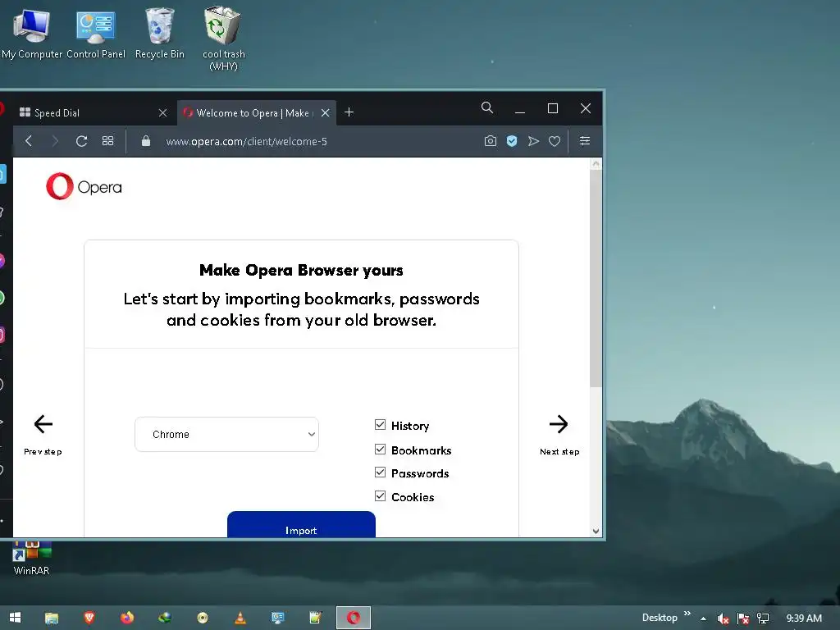
Task: Open Control Panel desktop icon
Action: pos(96,34)
